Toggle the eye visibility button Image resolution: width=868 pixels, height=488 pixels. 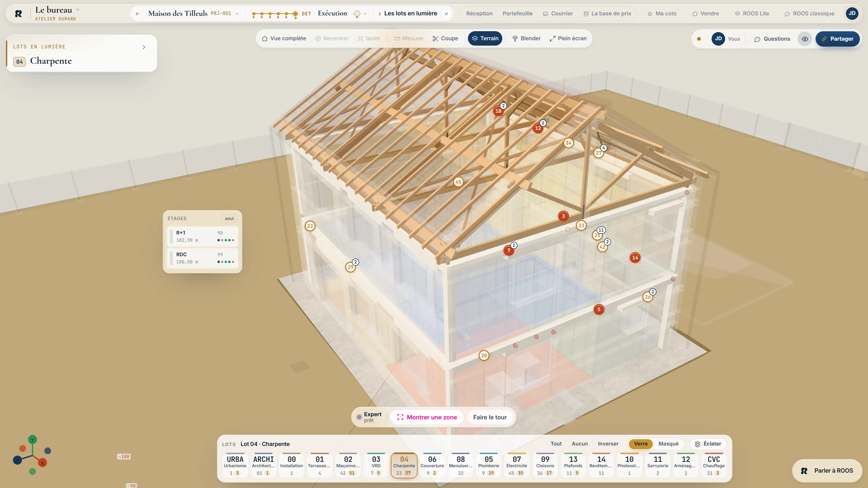click(x=805, y=39)
